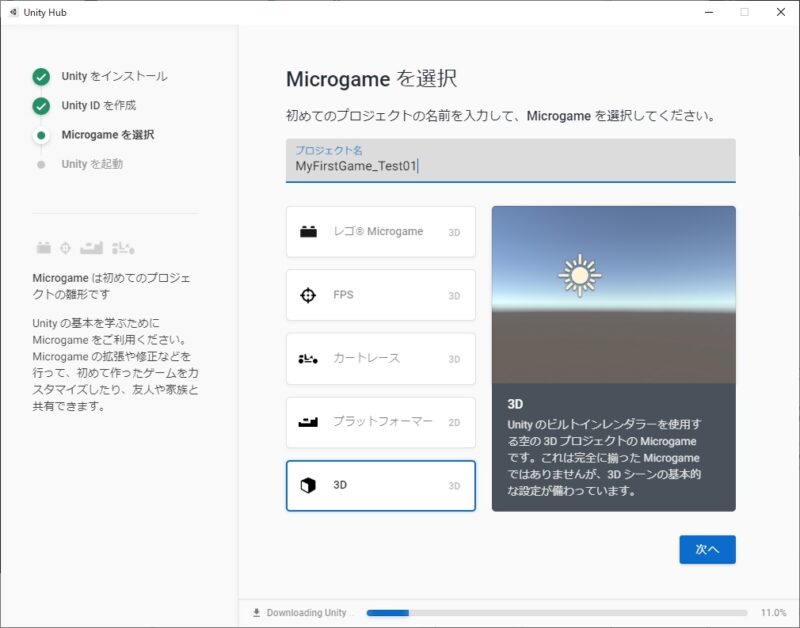Click the Unity を起動 step label
Screen dimensions: 800x628
click(x=92, y=164)
